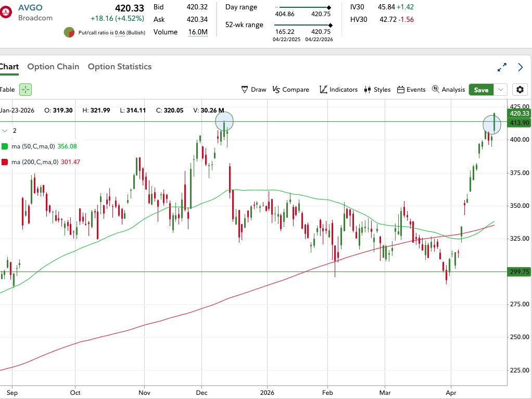Click the IV30 value 45.84

coord(386,7)
